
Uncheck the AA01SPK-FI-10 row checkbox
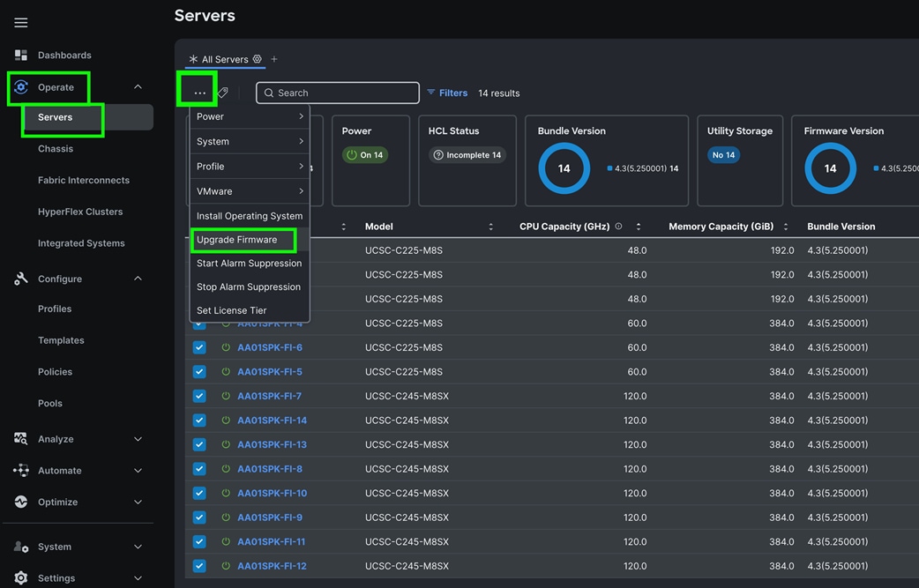(x=199, y=493)
